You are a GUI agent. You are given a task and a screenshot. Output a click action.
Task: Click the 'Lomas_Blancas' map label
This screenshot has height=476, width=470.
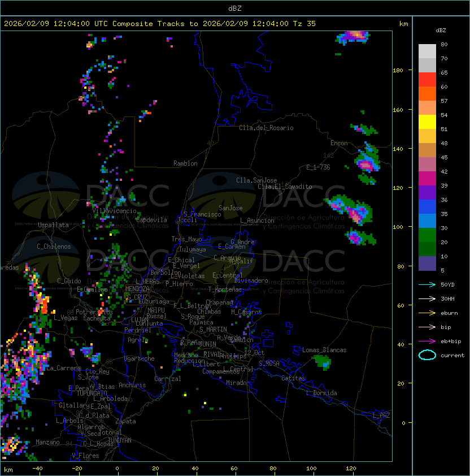click(x=324, y=350)
